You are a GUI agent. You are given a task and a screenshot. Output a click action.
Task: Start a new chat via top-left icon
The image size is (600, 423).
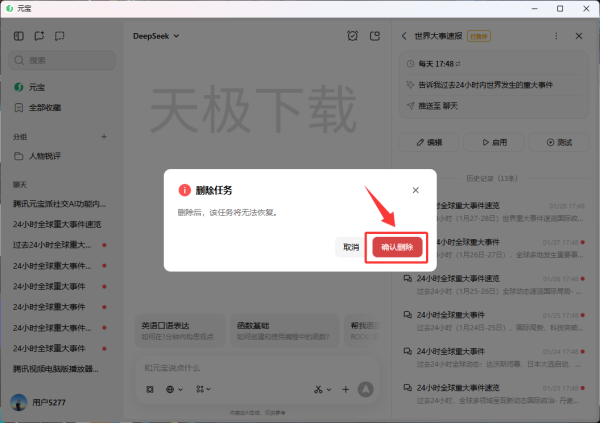click(x=39, y=36)
